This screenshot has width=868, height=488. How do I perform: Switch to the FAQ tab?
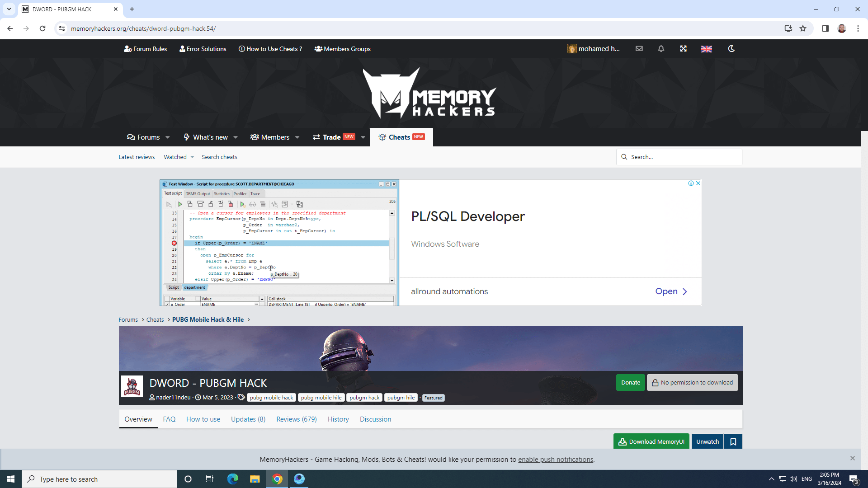[169, 419]
